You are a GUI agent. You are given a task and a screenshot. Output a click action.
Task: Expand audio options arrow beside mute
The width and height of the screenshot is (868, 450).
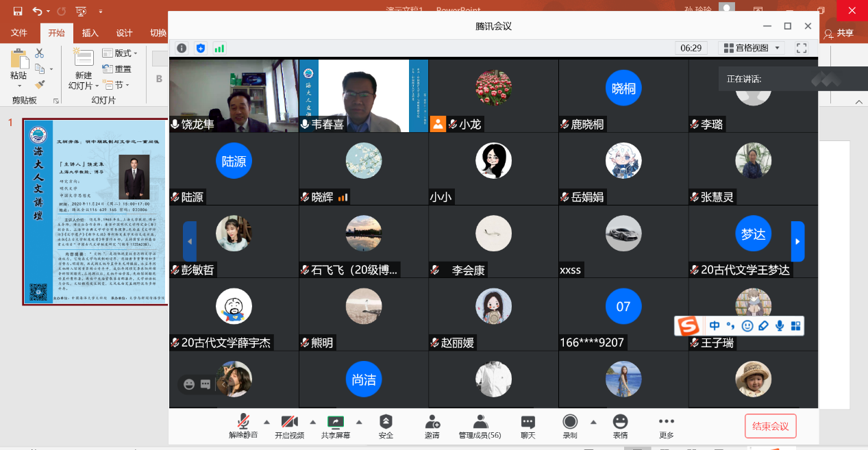(266, 422)
